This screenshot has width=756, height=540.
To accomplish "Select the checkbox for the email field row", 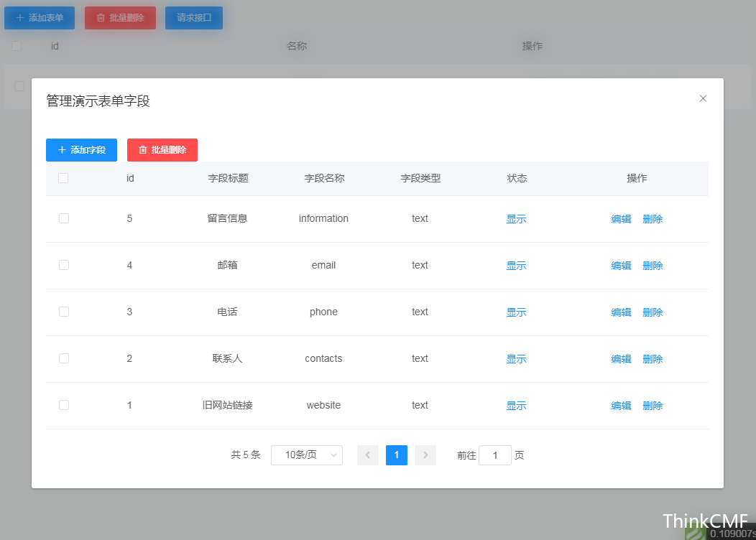I will [x=64, y=265].
